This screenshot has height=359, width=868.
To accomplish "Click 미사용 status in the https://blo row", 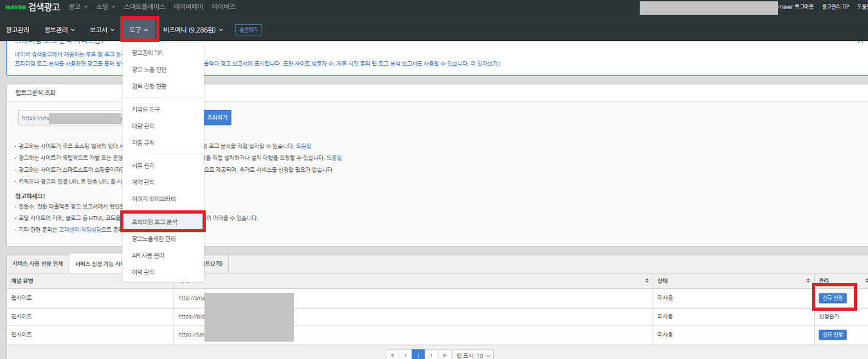I will coord(664,317).
